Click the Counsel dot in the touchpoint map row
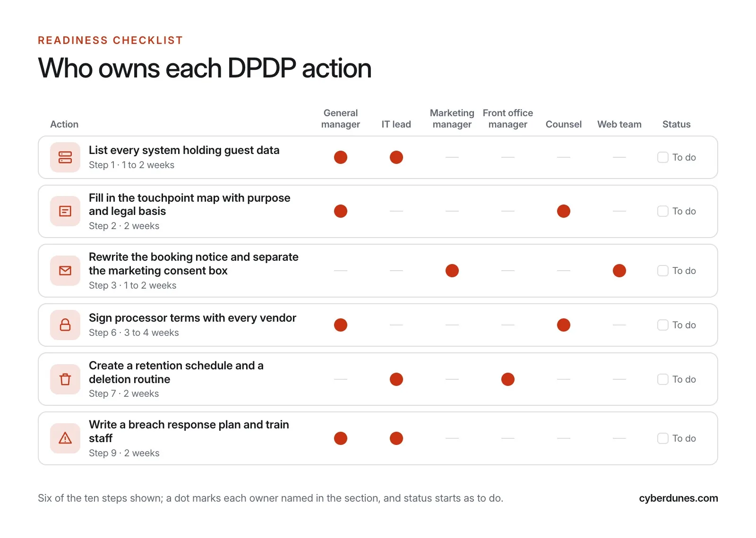The image size is (756, 538). [564, 211]
